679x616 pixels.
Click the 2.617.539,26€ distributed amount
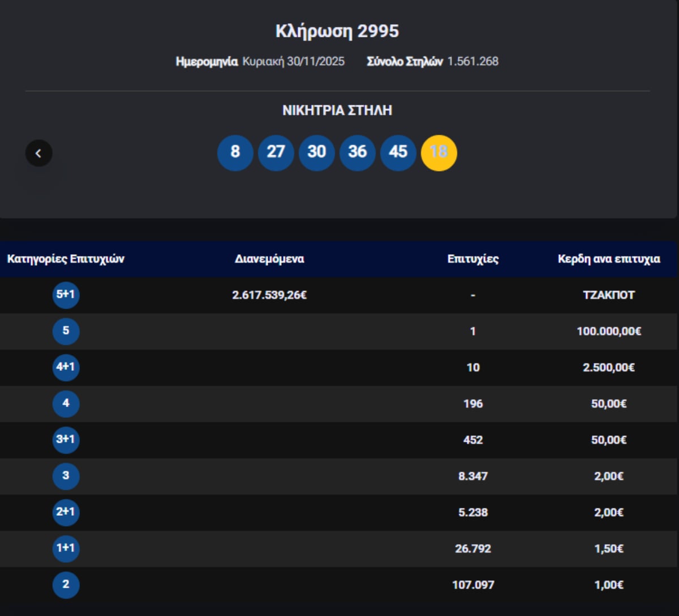(x=269, y=295)
